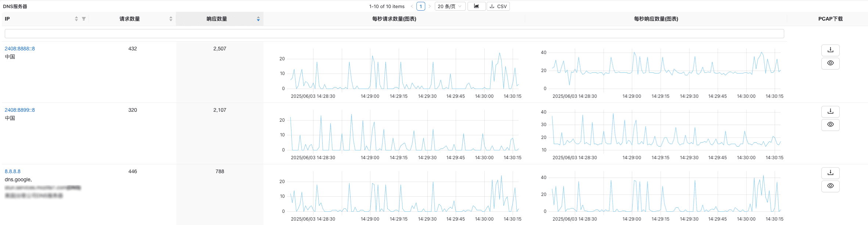868x225 pixels.
Task: Click DNS服务器 panel title
Action: [x=15, y=6]
